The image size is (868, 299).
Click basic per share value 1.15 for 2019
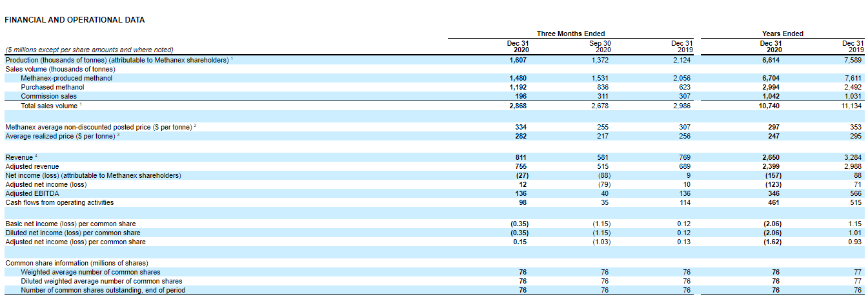856,224
